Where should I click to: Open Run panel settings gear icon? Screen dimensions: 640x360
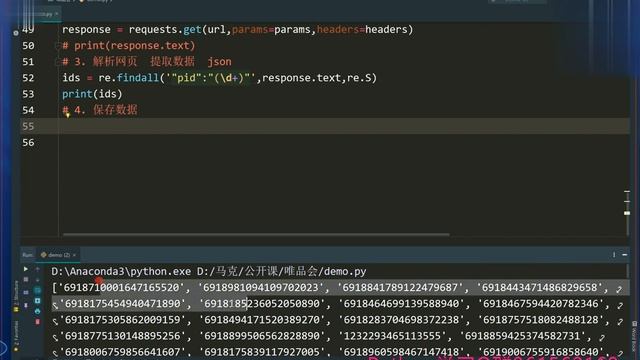pos(614,255)
